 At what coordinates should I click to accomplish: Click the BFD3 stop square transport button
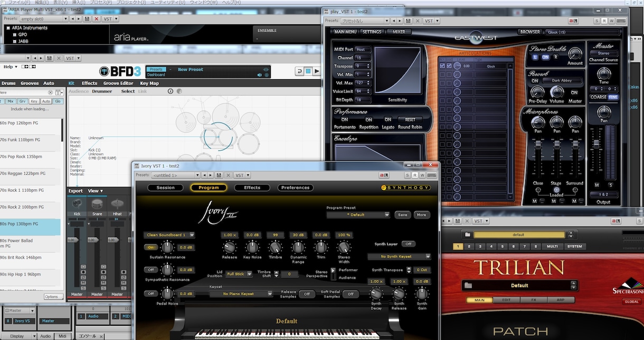pos(308,71)
